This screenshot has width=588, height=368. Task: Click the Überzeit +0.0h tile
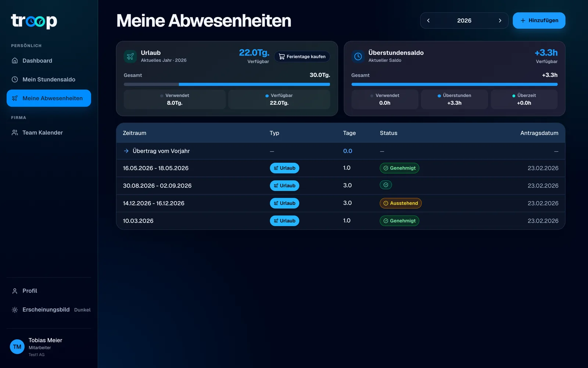click(524, 99)
